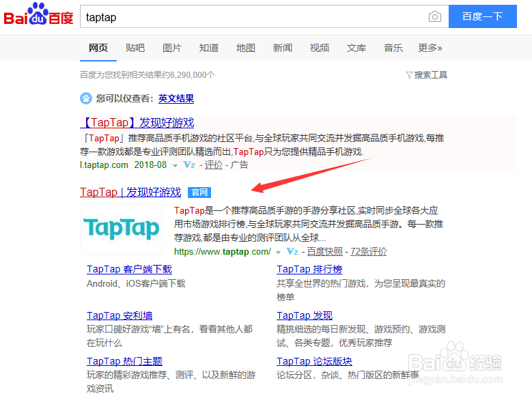Expand 更多» menu
Viewport: 532px width, 398px height.
point(430,48)
